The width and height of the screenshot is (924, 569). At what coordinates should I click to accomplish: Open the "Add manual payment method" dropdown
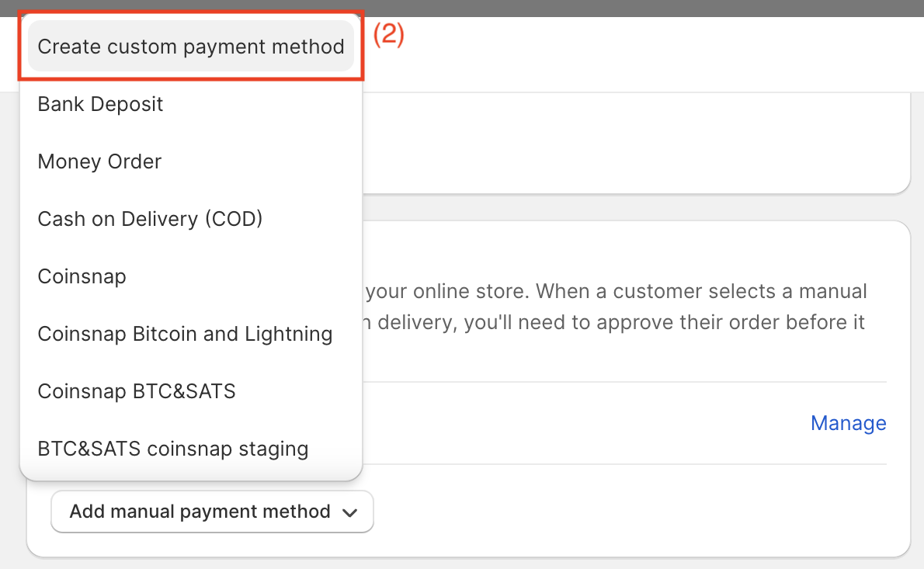pos(212,512)
